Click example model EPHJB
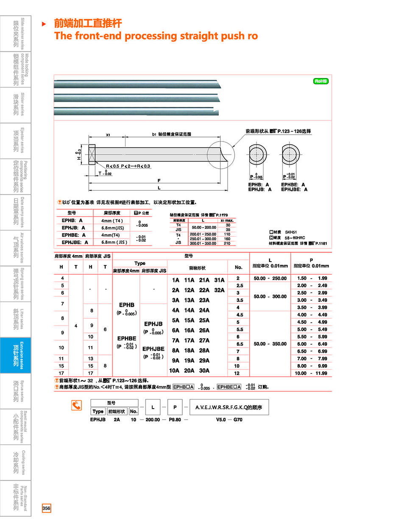The width and height of the screenshot is (395, 532). pyautogui.click(x=98, y=420)
